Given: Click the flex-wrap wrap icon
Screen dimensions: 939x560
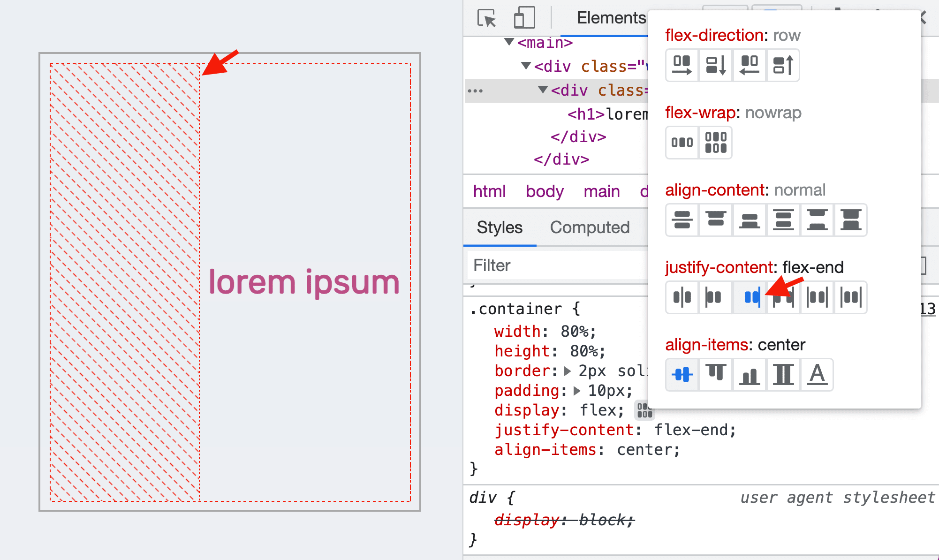Looking at the screenshot, I should [x=715, y=142].
